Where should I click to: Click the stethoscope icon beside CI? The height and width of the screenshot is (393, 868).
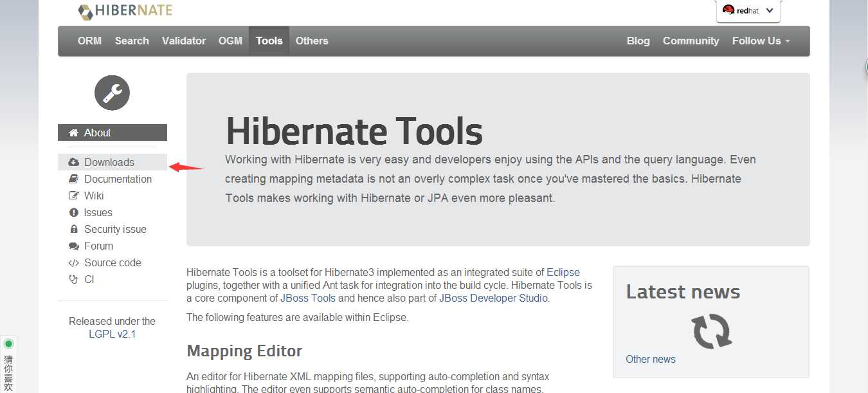(73, 279)
